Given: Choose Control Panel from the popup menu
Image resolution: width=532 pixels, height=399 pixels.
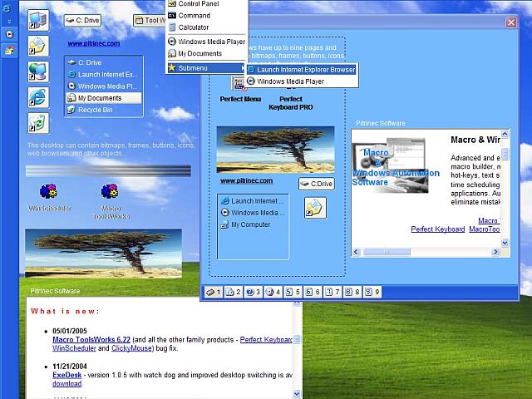Looking at the screenshot, I should pos(206,3).
